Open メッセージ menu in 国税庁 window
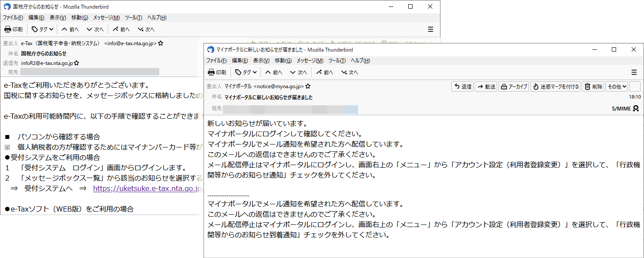Screen dimensions: 644x258 pos(106,18)
